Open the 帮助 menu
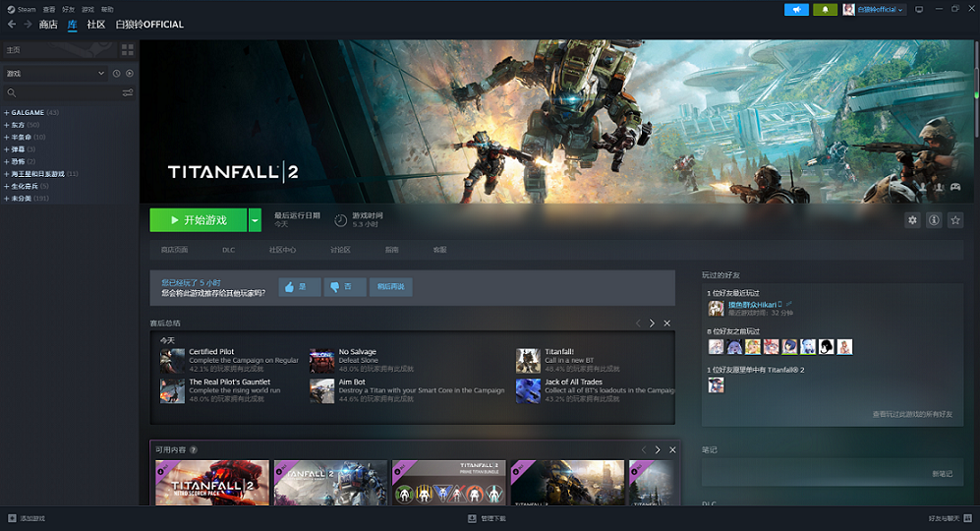The image size is (980, 531). (x=107, y=10)
